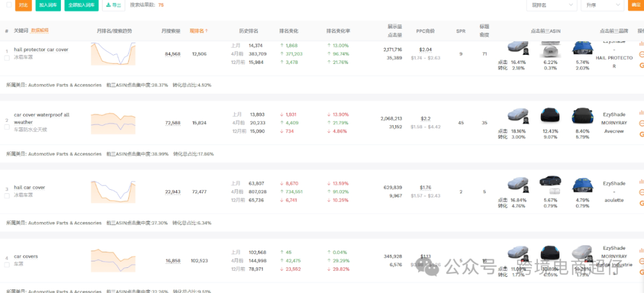Click monthly search volume 72,588
This screenshot has width=644, height=293.
173,123
